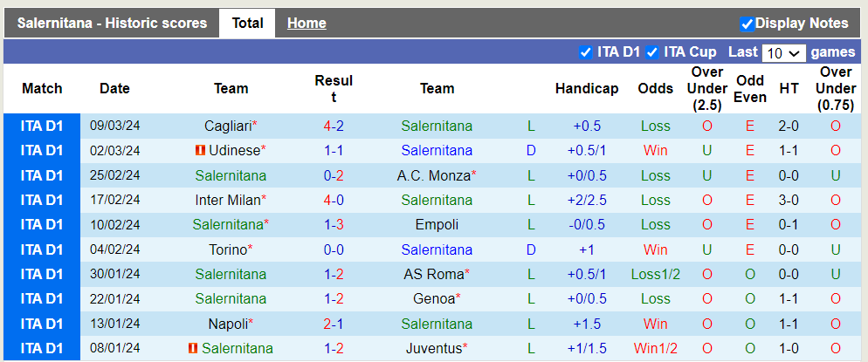Click the 4-0 match result
This screenshot has height=362, width=868.
[334, 200]
